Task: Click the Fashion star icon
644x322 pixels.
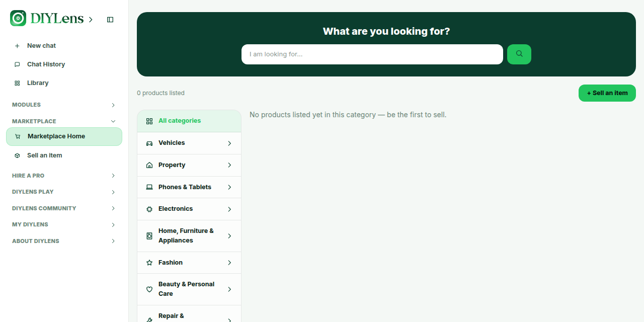Action: point(149,263)
